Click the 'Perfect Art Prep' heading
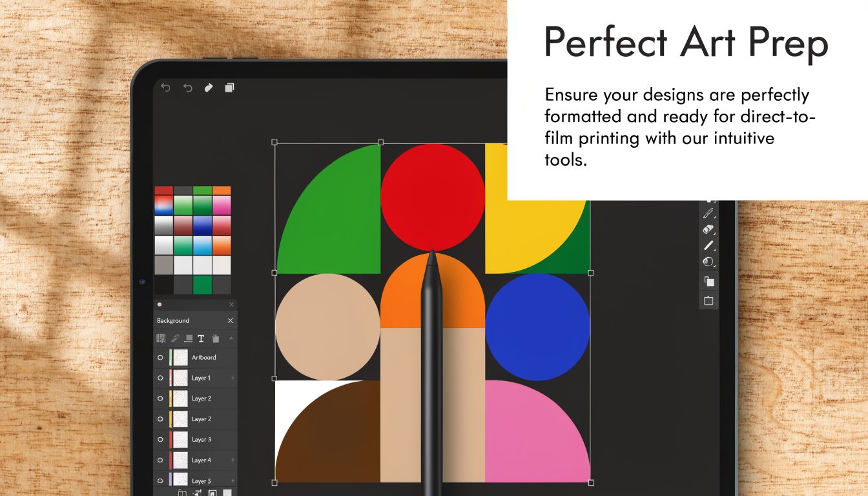This screenshot has height=496, width=868. click(686, 43)
